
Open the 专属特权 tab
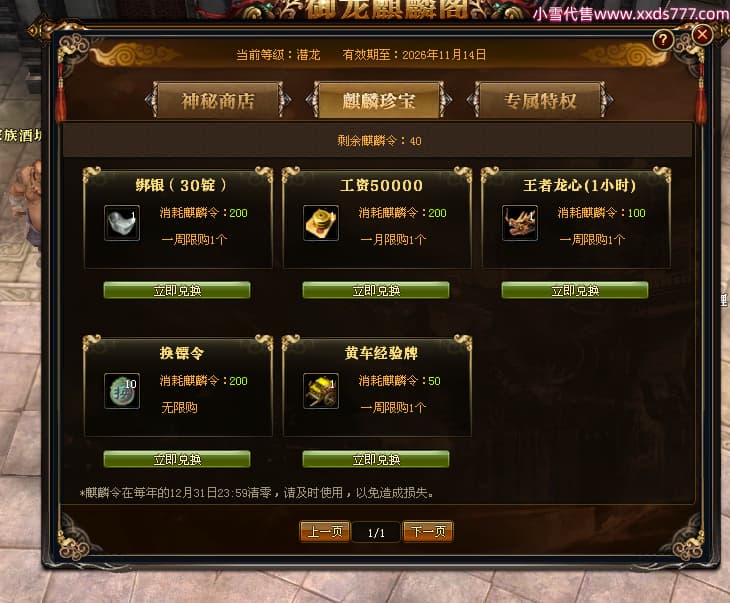coord(540,101)
